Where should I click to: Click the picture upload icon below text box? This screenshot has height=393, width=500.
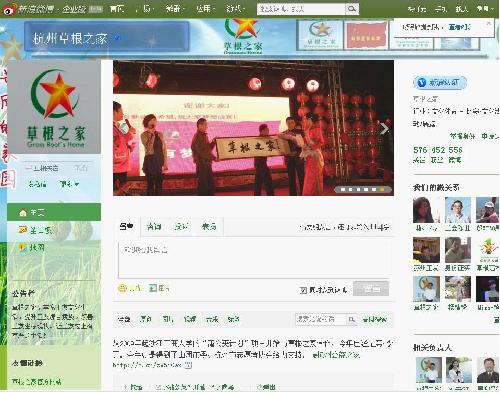[153, 288]
